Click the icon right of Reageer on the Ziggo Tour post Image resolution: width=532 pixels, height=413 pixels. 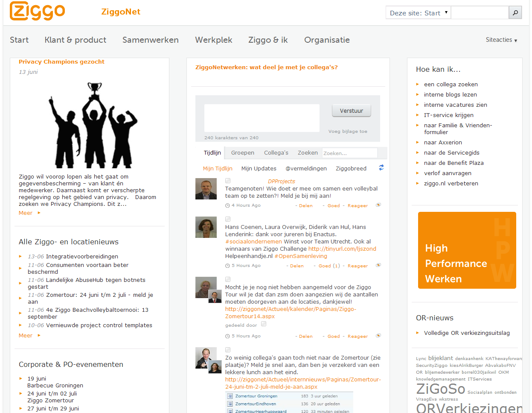pyautogui.click(x=378, y=336)
